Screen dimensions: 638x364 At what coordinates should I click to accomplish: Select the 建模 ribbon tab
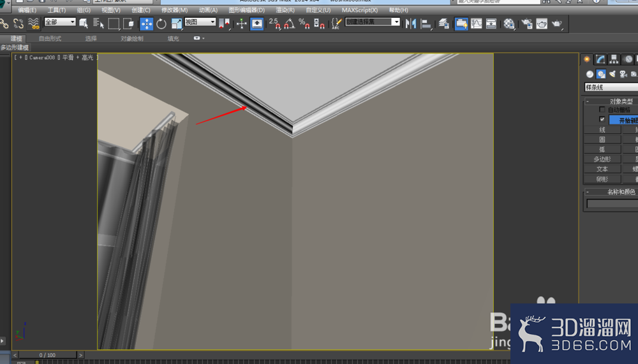16,39
